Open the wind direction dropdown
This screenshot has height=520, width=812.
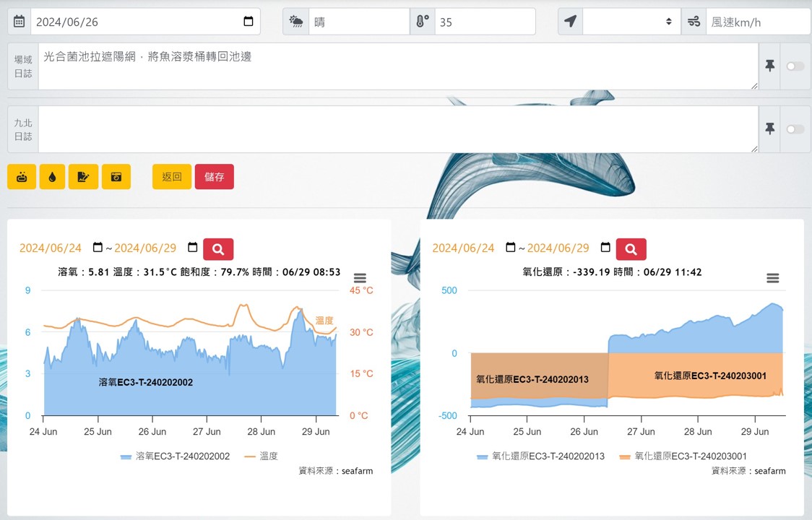coord(631,22)
